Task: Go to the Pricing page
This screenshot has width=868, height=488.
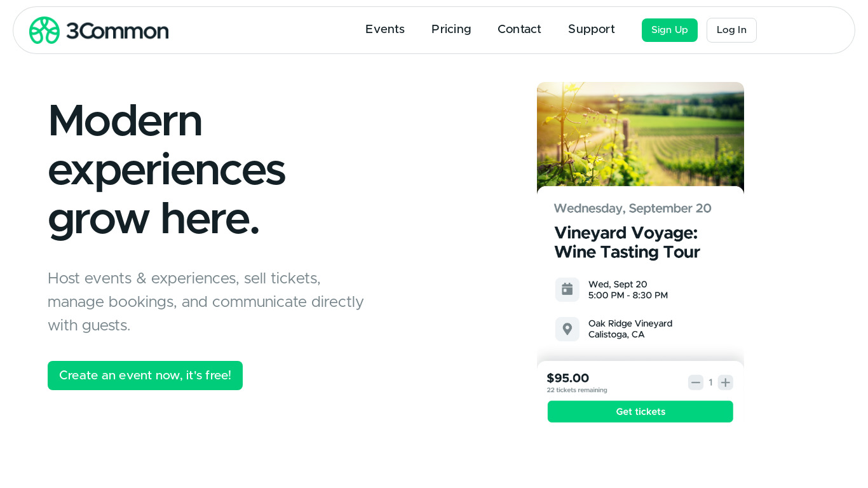Action: pos(451,29)
